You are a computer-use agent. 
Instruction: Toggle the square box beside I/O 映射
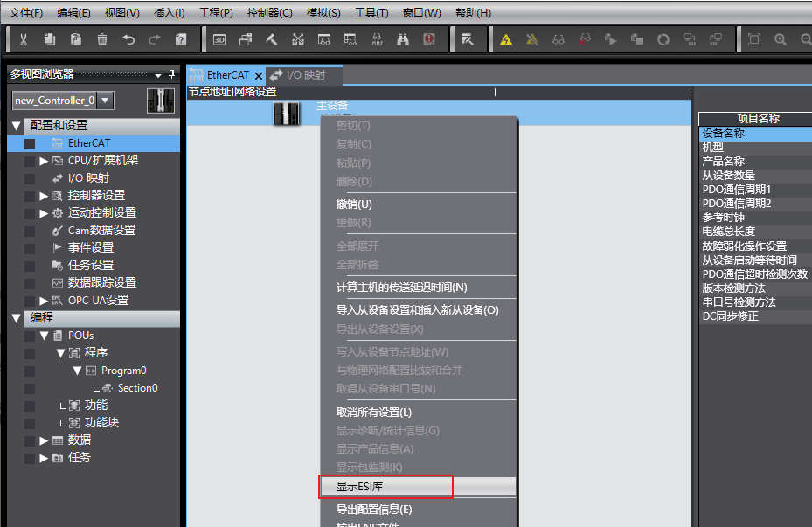tap(30, 178)
